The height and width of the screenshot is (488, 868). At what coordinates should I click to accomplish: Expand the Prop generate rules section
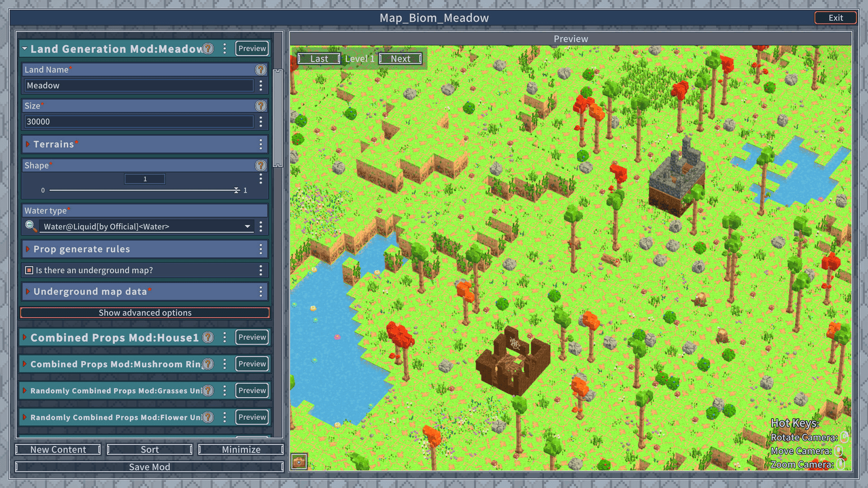click(28, 249)
